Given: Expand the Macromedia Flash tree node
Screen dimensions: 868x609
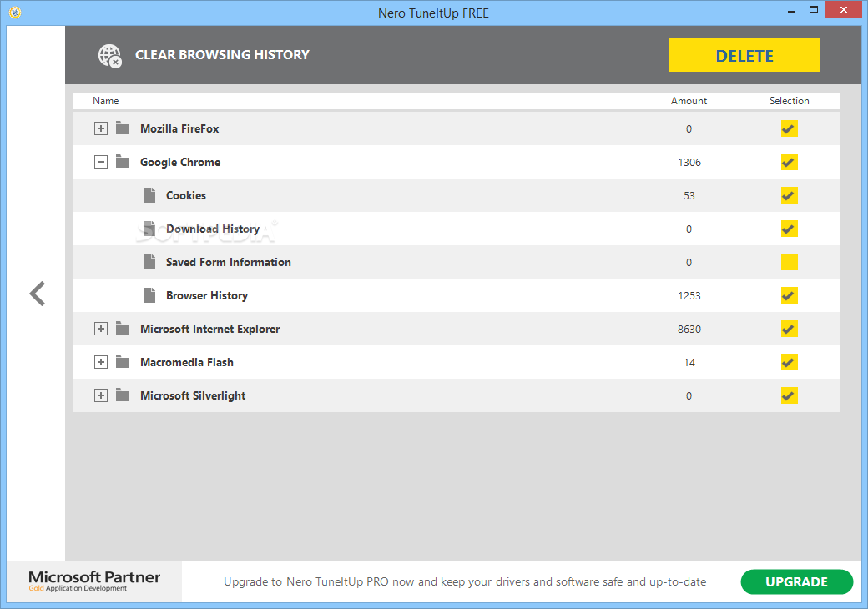Looking at the screenshot, I should [x=101, y=362].
